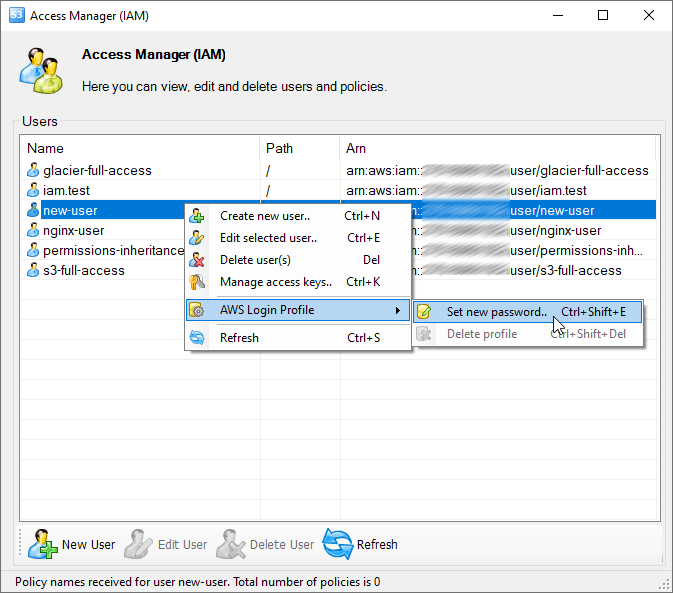
Task: Click the Delete user(s) red X icon
Action: pos(197,260)
